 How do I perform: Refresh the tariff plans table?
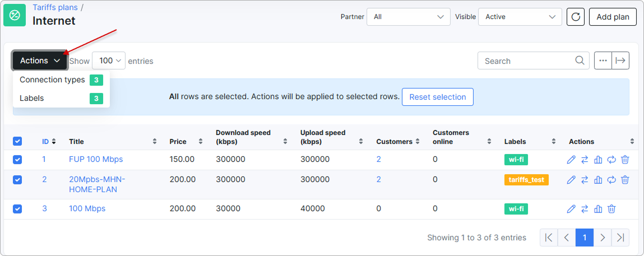coord(576,17)
